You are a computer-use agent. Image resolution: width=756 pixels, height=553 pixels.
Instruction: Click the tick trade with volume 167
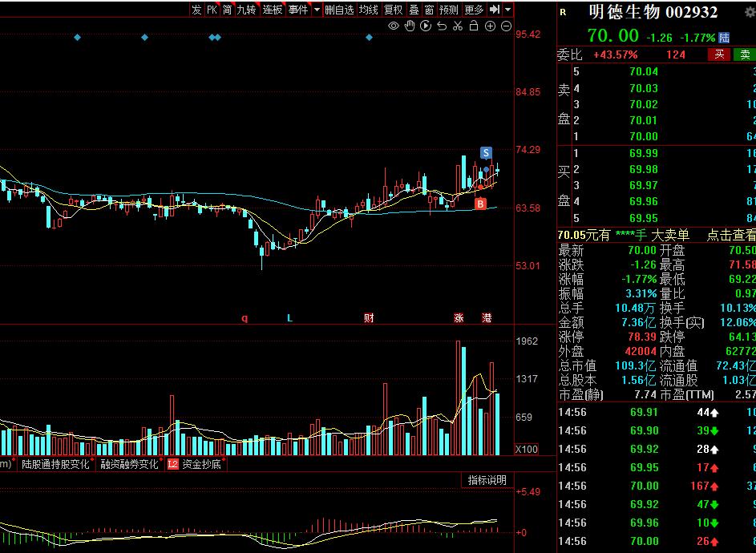[657, 486]
